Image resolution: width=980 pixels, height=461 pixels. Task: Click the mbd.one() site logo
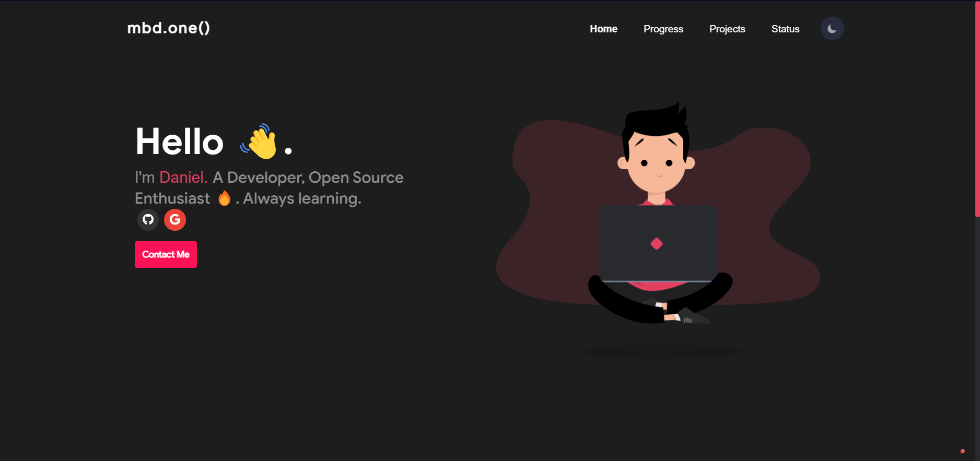[x=168, y=28]
